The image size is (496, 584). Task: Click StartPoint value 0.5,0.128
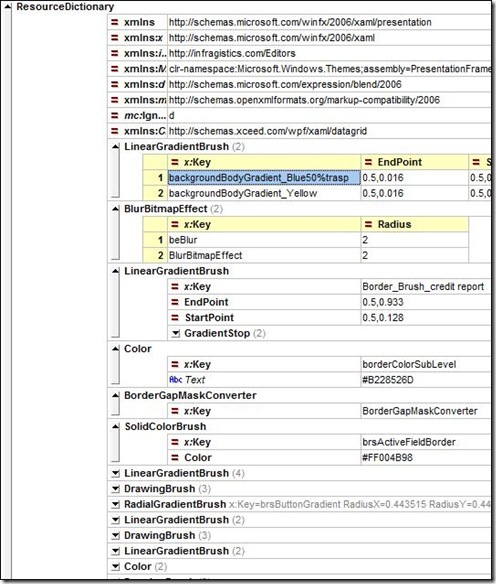click(x=383, y=318)
